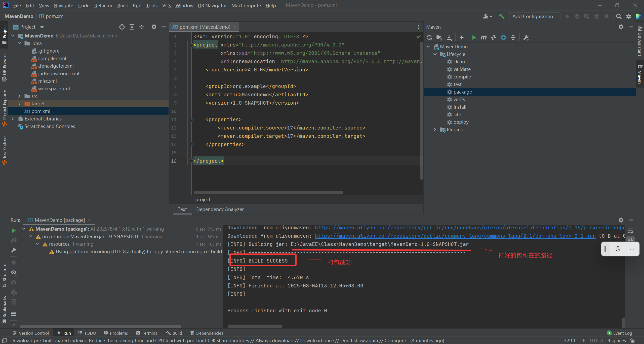Screen dimensions: 644x344
Task: Click Download Sources and Documentation icon
Action: [449, 37]
